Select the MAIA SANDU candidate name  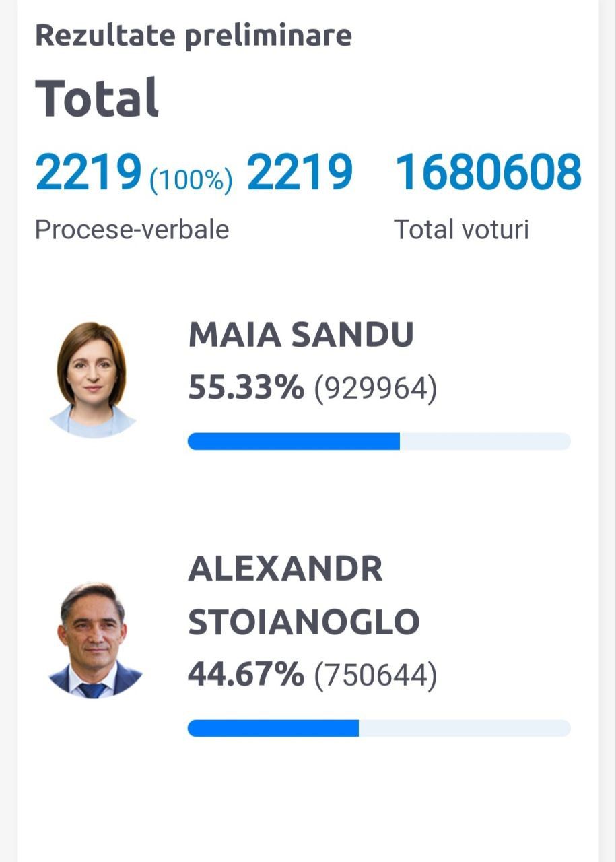301,335
